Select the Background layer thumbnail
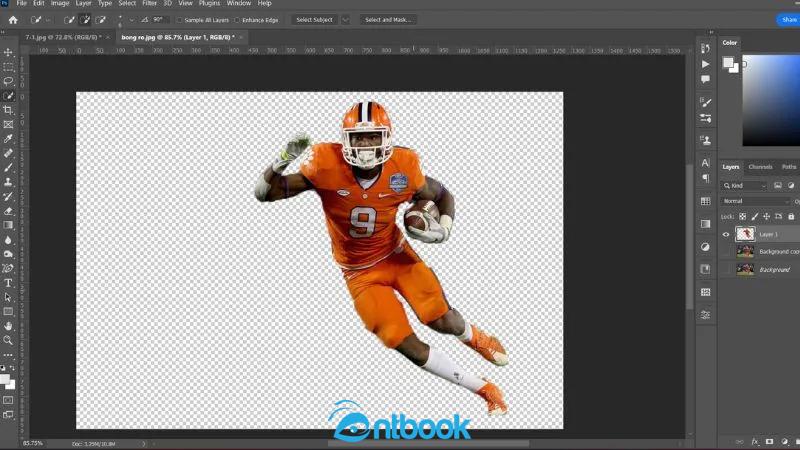 coord(745,270)
